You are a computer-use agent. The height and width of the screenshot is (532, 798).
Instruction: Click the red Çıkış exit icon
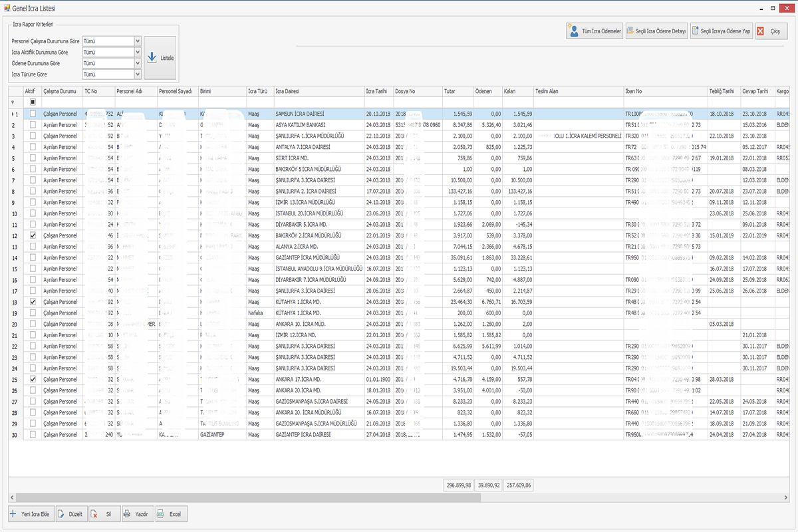coord(761,31)
